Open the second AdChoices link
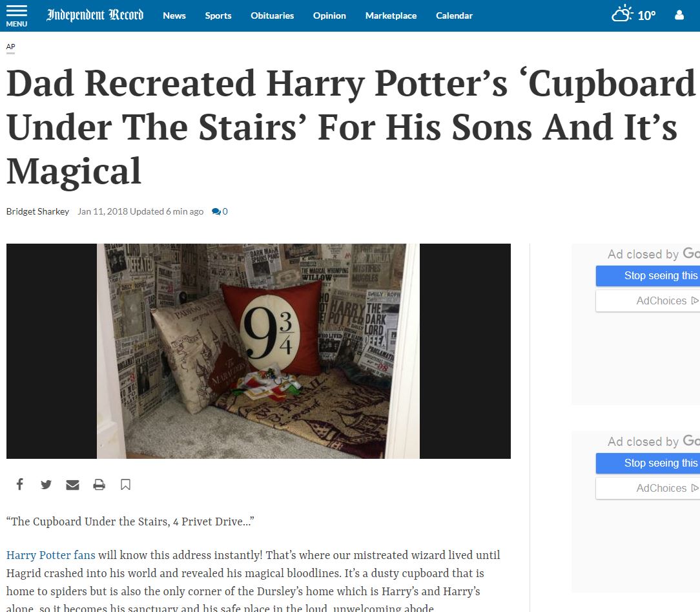This screenshot has height=612, width=700. (x=648, y=489)
